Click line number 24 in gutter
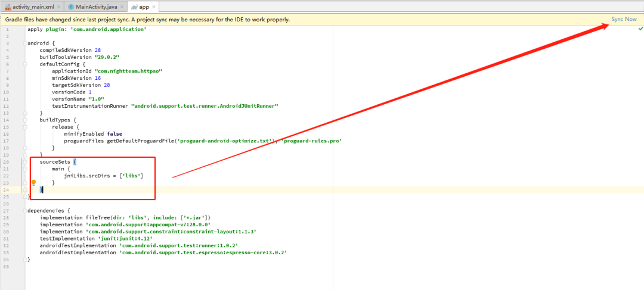 coord(7,189)
